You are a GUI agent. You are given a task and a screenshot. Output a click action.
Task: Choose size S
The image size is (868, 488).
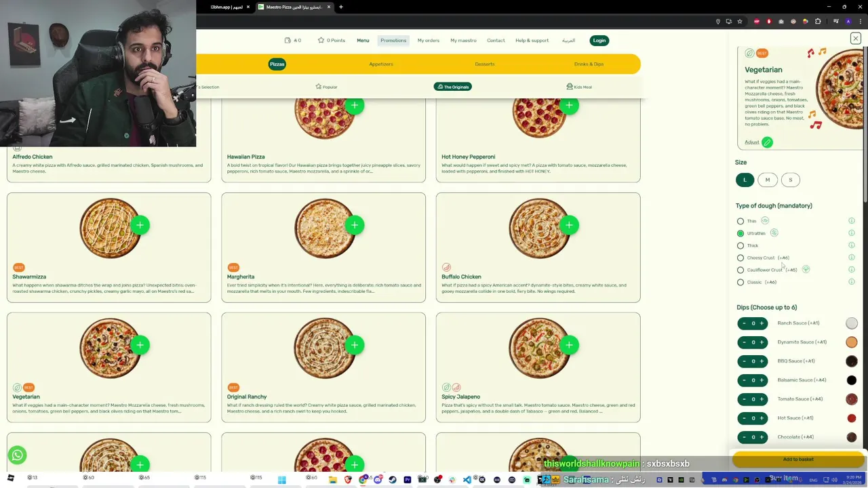point(790,180)
